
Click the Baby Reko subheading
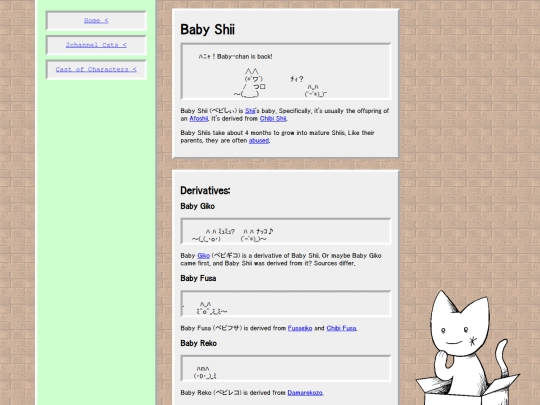point(198,343)
